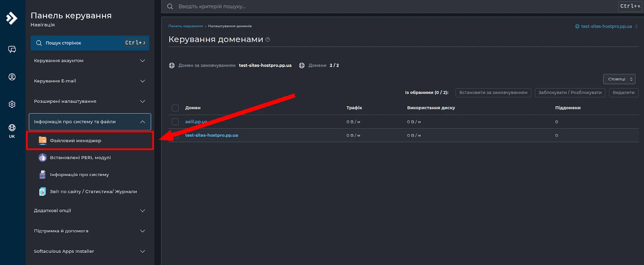Open Інформація про систему menu item

[x=90, y=175]
